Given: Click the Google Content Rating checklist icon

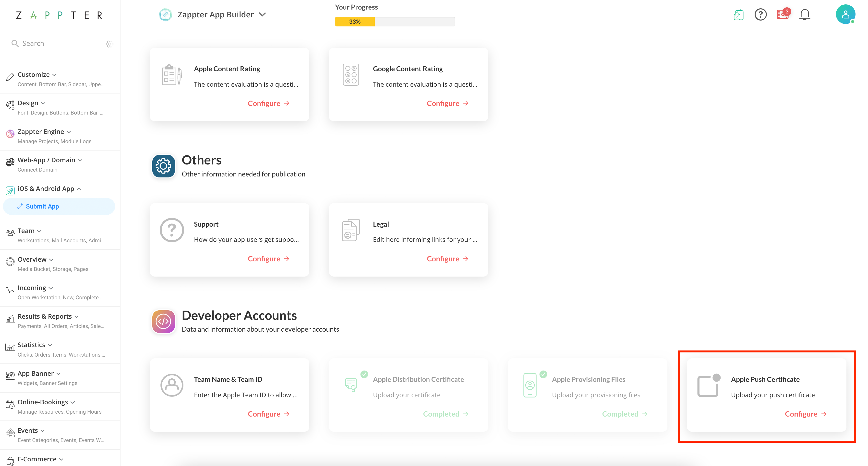Looking at the screenshot, I should tap(351, 75).
